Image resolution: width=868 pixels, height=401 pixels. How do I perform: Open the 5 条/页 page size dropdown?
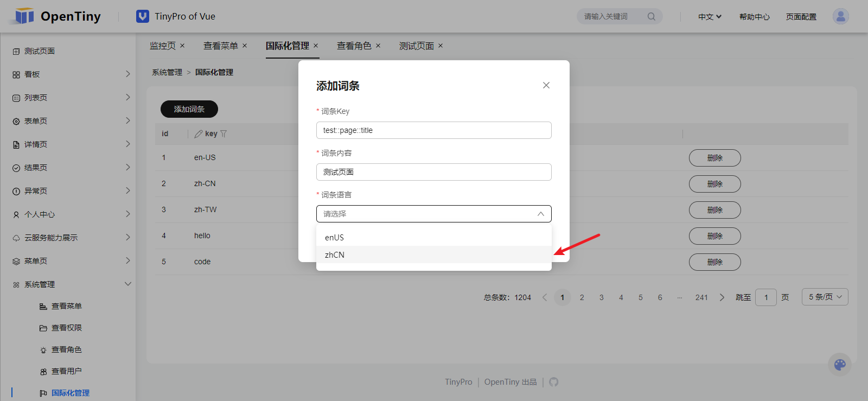825,297
